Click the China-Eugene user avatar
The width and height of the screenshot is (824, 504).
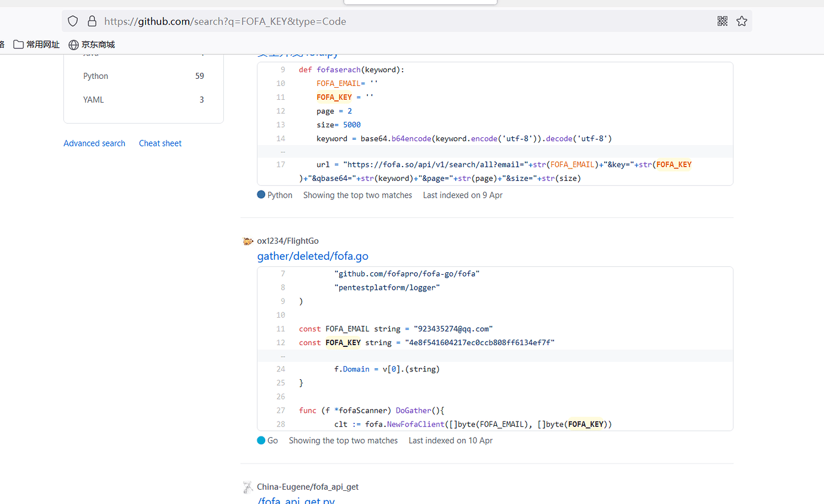point(248,487)
